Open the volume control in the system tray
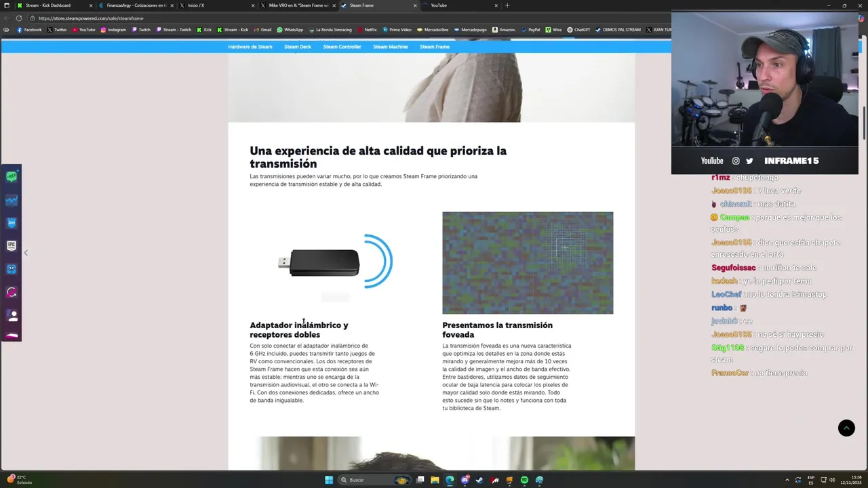 pyautogui.click(x=832, y=480)
